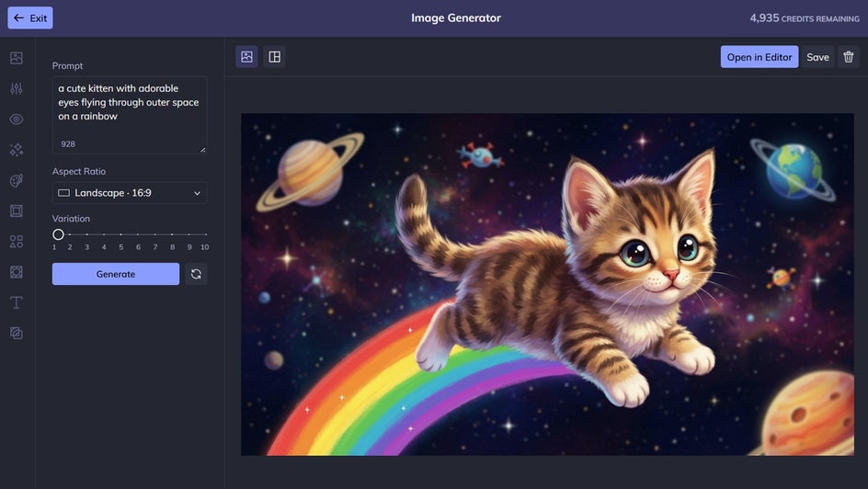Select the Text tool in sidebar

click(x=16, y=302)
